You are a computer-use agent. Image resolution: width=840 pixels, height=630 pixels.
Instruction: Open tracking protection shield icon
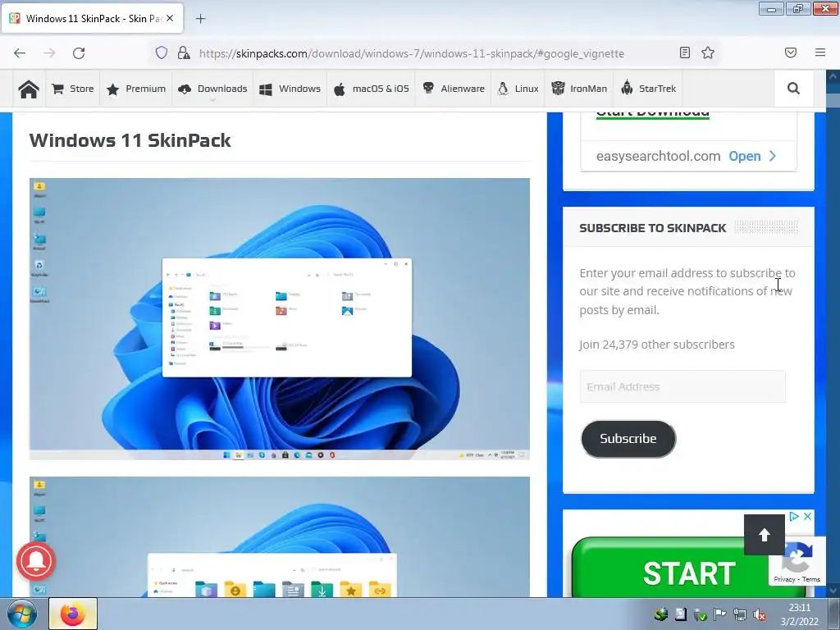162,52
